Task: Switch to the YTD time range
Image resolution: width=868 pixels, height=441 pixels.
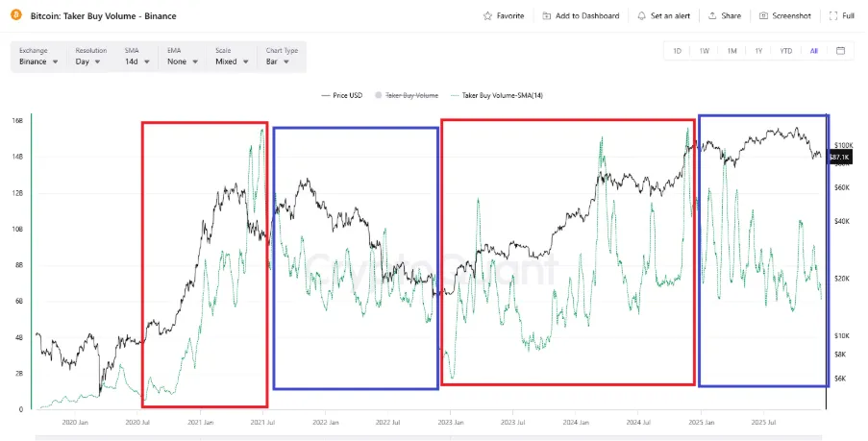Action: (x=785, y=51)
